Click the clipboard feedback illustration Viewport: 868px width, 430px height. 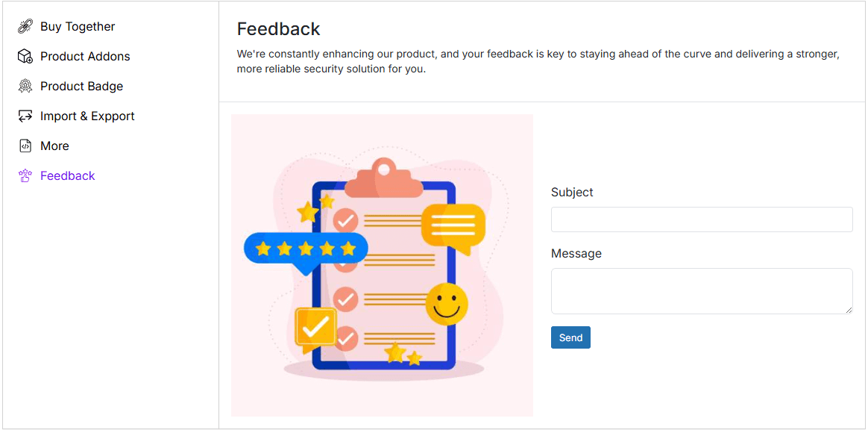point(380,265)
